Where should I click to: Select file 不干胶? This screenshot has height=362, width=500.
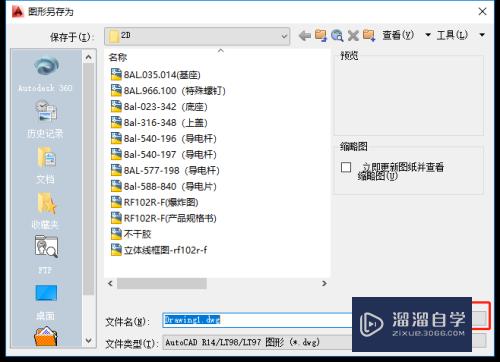coord(131,234)
